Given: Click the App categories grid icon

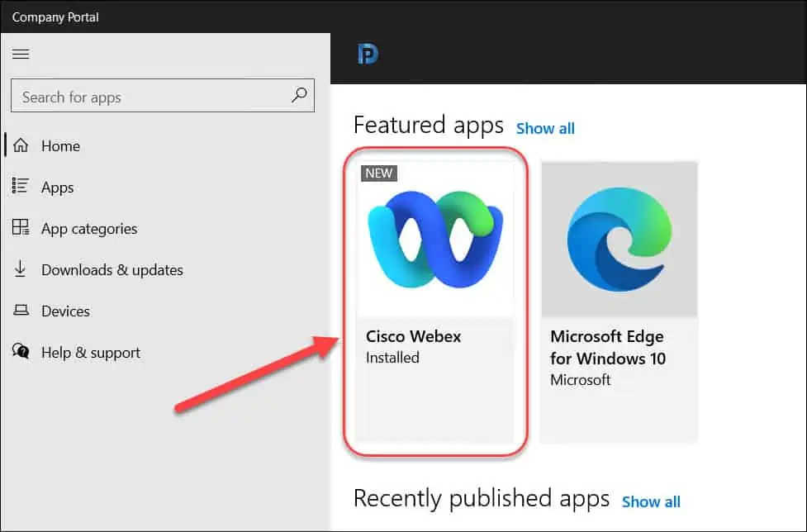Looking at the screenshot, I should point(21,227).
